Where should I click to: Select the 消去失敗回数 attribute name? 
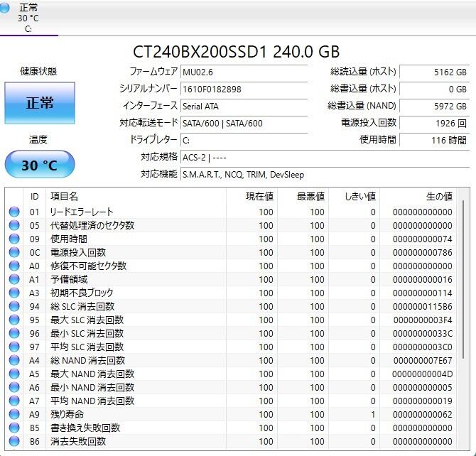tap(78, 441)
